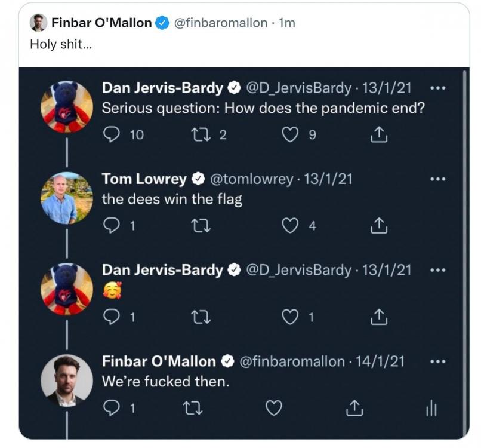Image resolution: width=481 pixels, height=448 pixels.
Task: Open more options on Finbar's reply tweet
Action: click(x=437, y=361)
